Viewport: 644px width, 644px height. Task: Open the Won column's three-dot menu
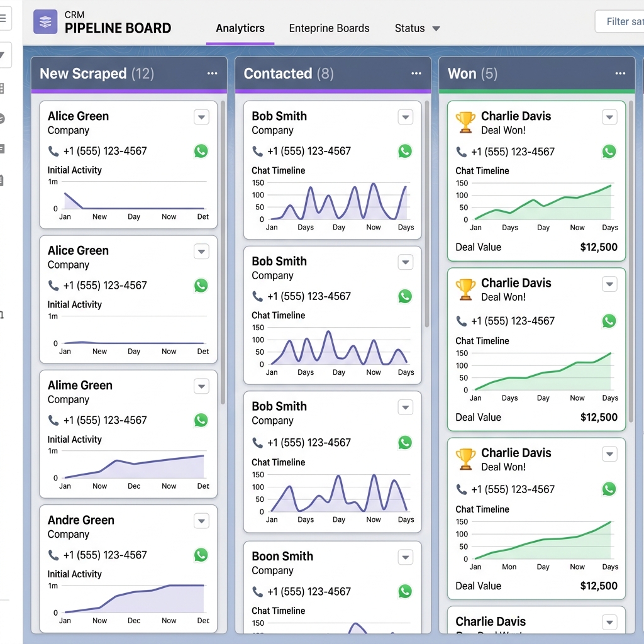pos(620,74)
